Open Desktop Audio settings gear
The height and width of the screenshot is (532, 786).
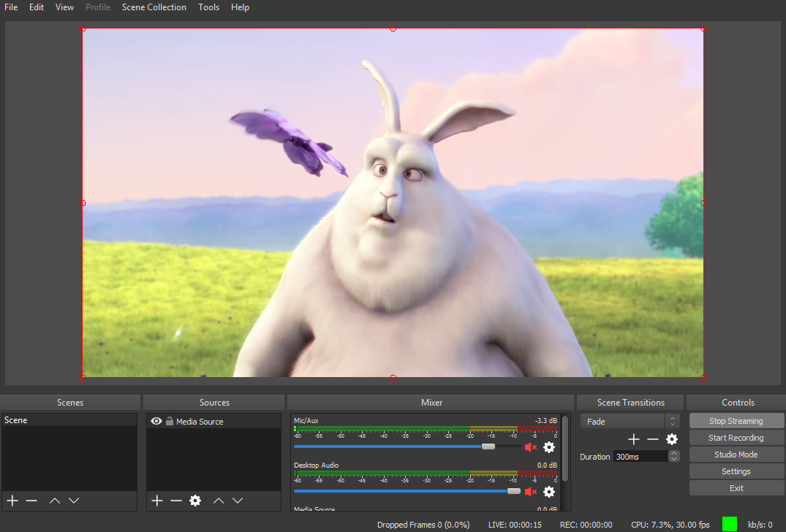(x=549, y=492)
